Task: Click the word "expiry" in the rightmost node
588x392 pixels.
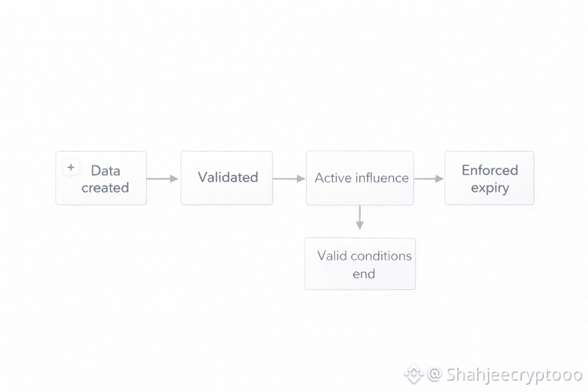Action: [x=489, y=188]
